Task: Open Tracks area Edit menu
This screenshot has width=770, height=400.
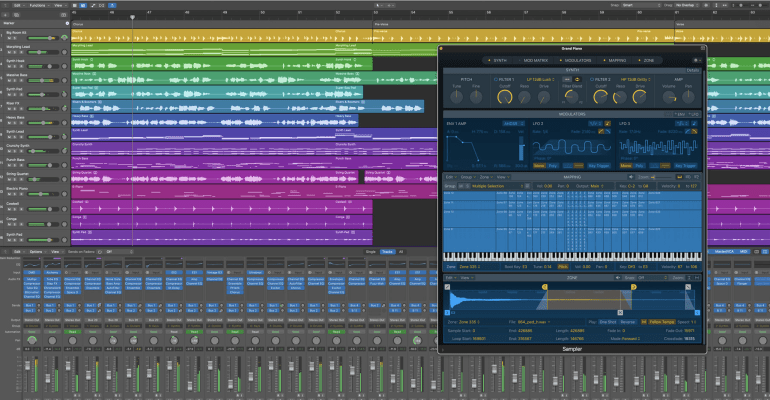Action: (18, 5)
